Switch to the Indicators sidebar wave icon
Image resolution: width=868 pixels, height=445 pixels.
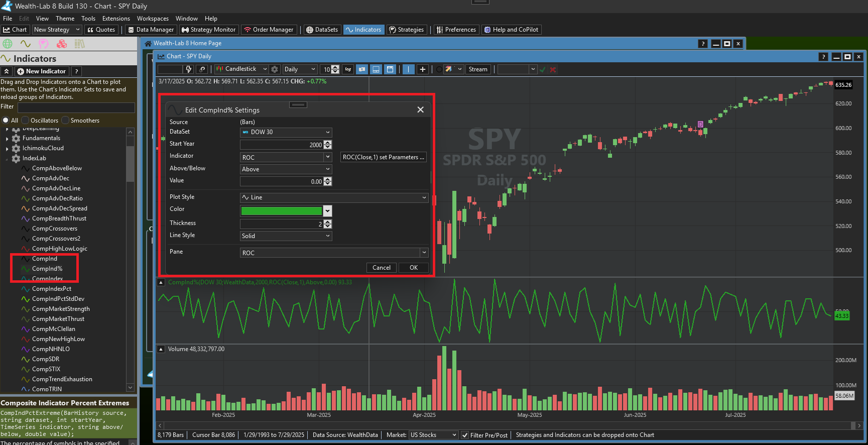tap(26, 44)
